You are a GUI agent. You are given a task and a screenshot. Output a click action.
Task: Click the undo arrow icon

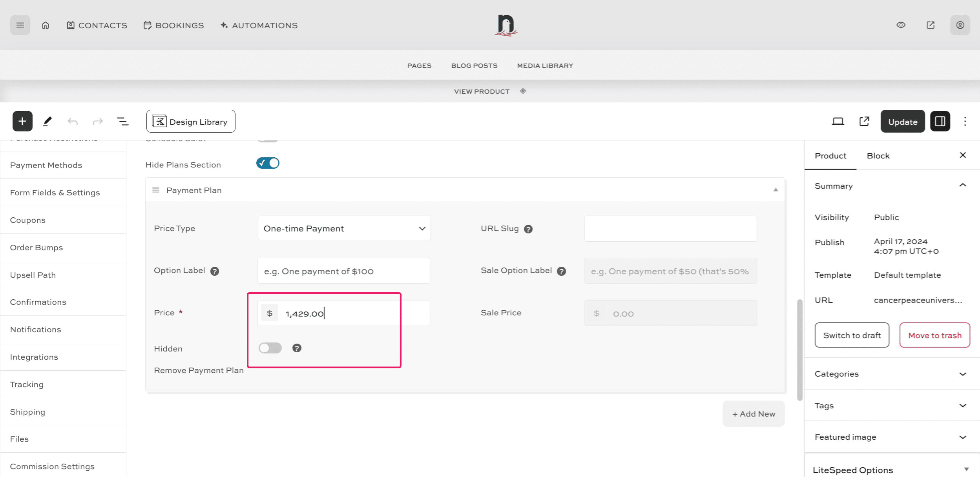(73, 122)
